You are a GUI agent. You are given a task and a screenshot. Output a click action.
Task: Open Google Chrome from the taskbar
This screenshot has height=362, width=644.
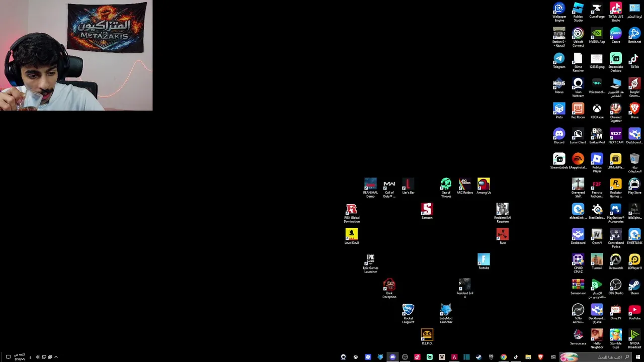[503, 357]
